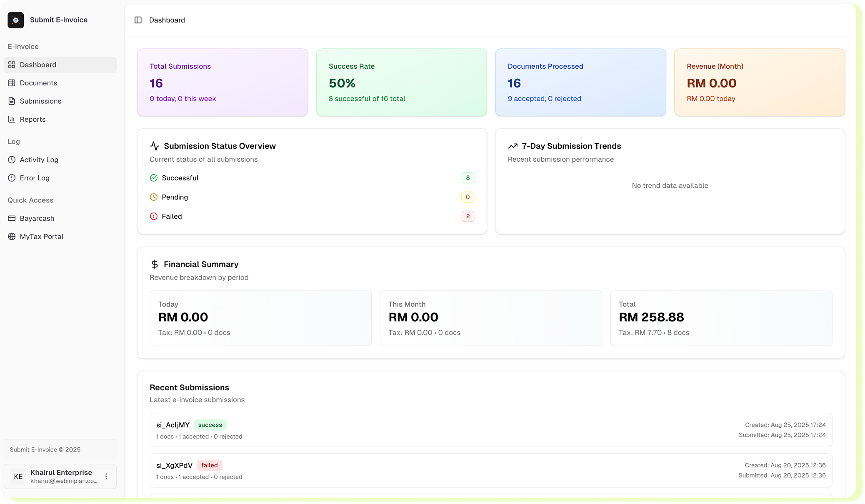Click the Error Log alert icon
Image resolution: width=865 pixels, height=504 pixels.
click(12, 178)
